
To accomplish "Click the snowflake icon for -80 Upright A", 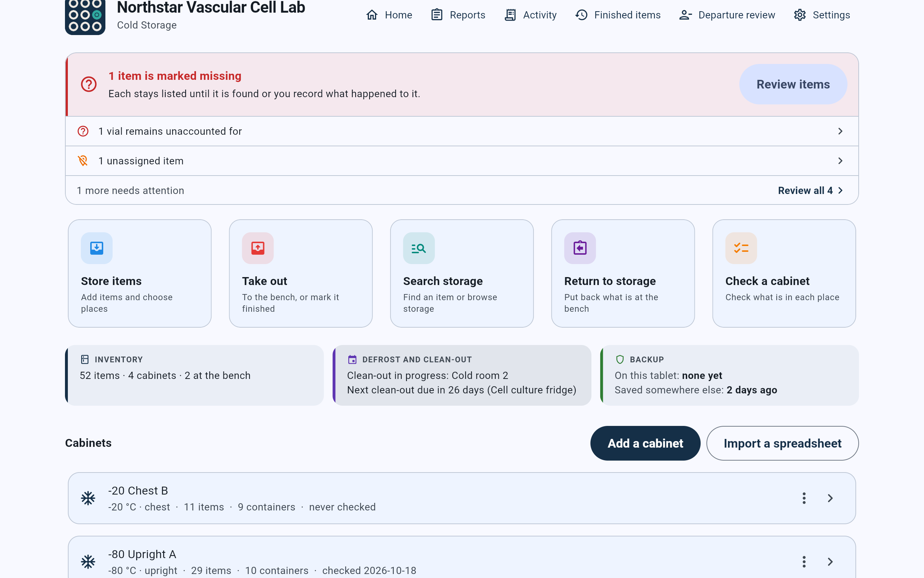I will point(88,561).
